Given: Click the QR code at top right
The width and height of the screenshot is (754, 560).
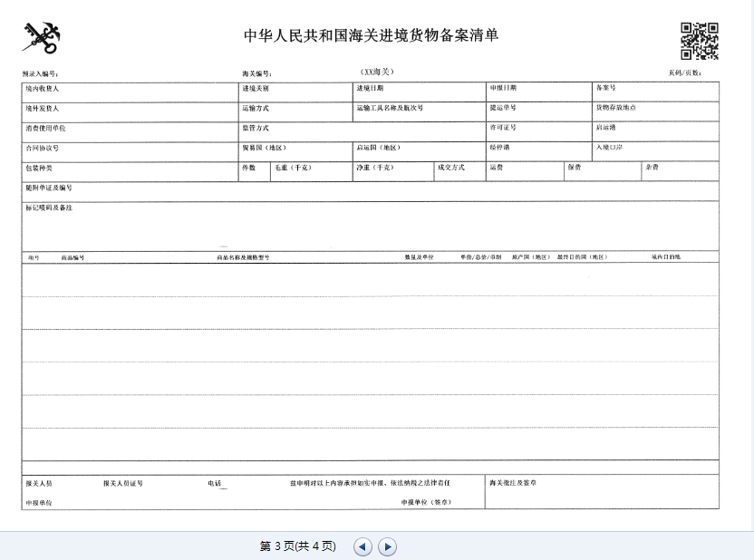Looking at the screenshot, I should pyautogui.click(x=699, y=40).
